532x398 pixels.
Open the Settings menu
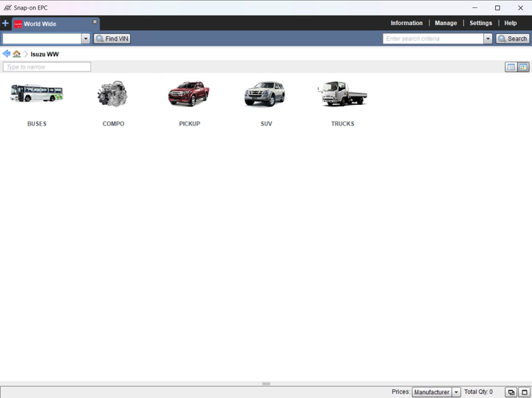click(x=480, y=23)
